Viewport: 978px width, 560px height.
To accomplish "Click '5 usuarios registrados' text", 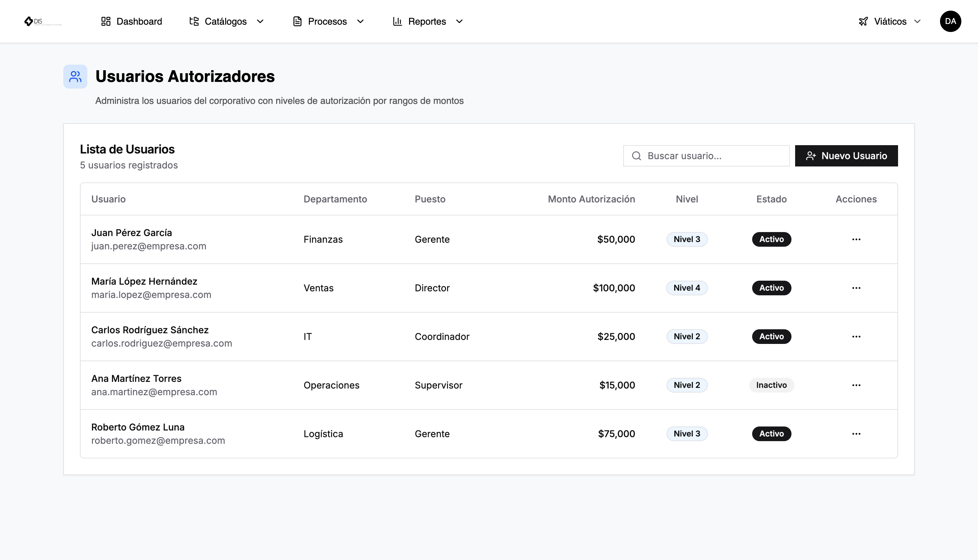I will point(129,165).
